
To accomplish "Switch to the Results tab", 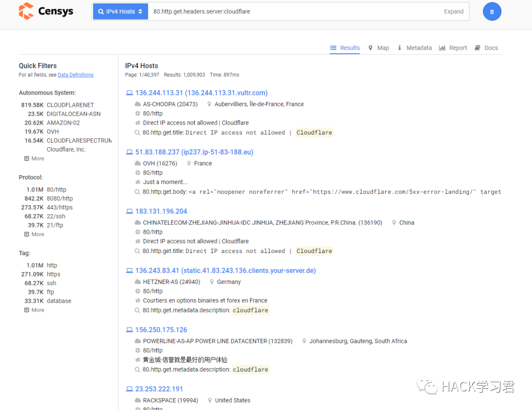I will coord(345,48).
